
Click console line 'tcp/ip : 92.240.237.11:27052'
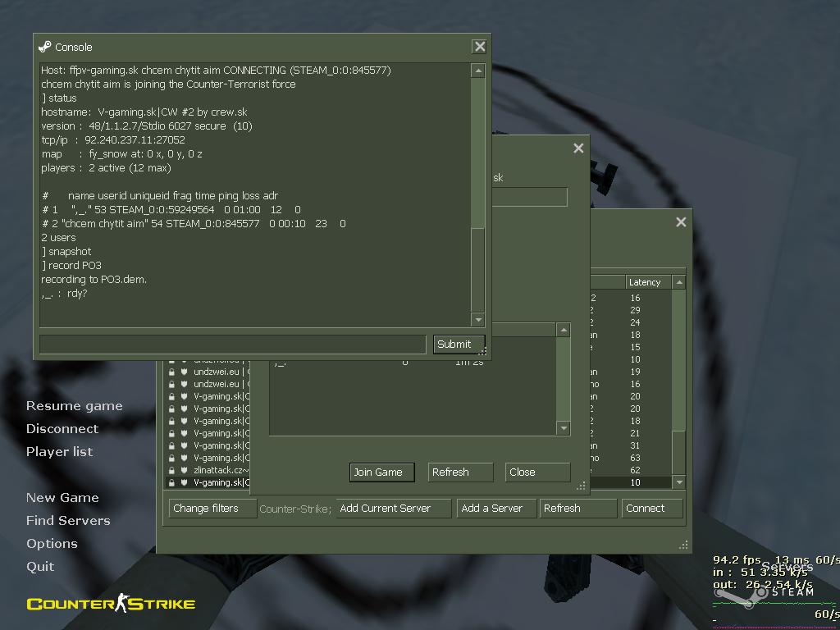[x=113, y=140]
